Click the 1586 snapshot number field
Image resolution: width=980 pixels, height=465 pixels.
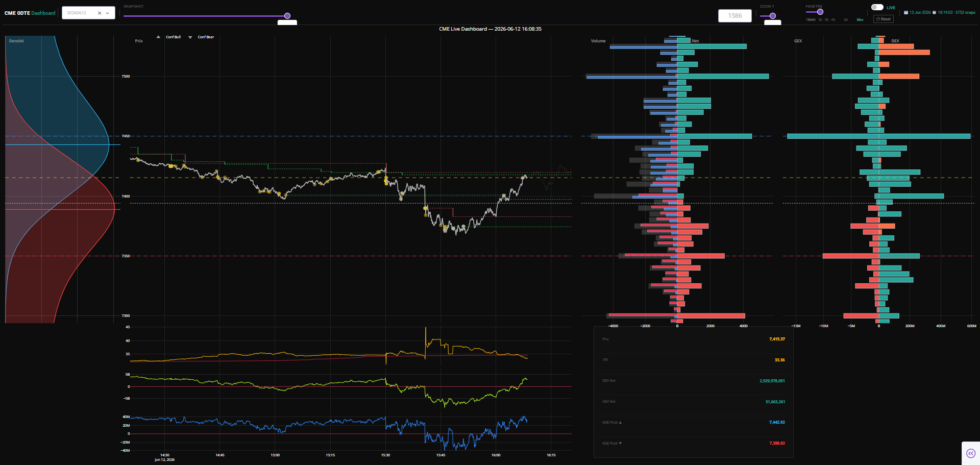[735, 16]
